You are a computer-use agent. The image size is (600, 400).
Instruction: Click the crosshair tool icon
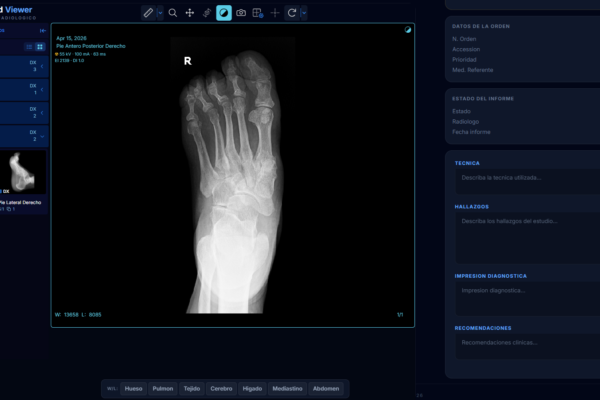[275, 13]
